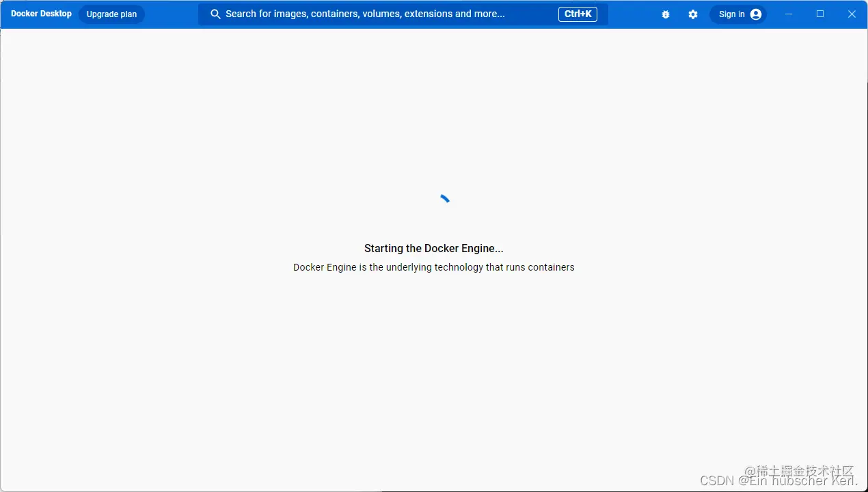The width and height of the screenshot is (868, 492).
Task: Open Docker Desktop settings gear
Action: click(693, 14)
